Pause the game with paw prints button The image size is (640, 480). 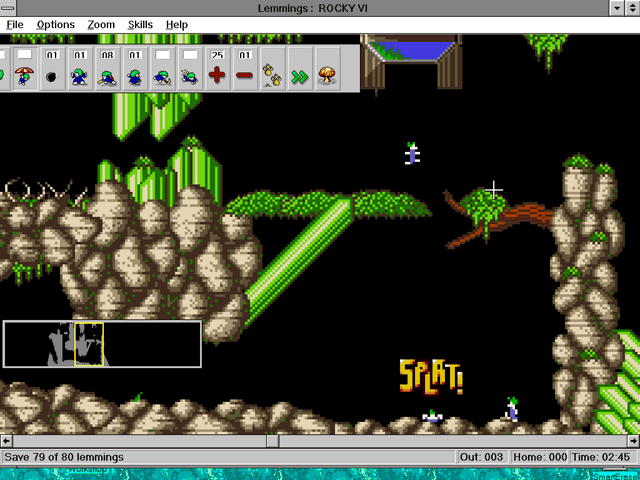tap(272, 68)
